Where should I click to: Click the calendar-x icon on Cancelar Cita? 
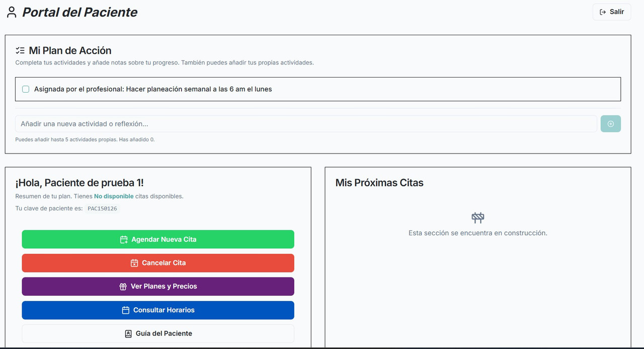pyautogui.click(x=134, y=263)
